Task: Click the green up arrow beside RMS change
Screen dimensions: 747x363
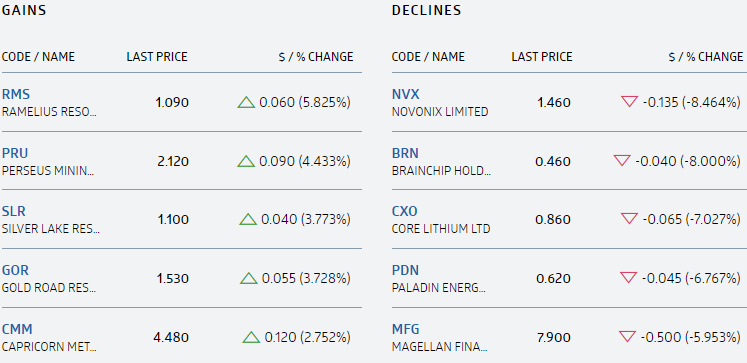Action: 246,102
